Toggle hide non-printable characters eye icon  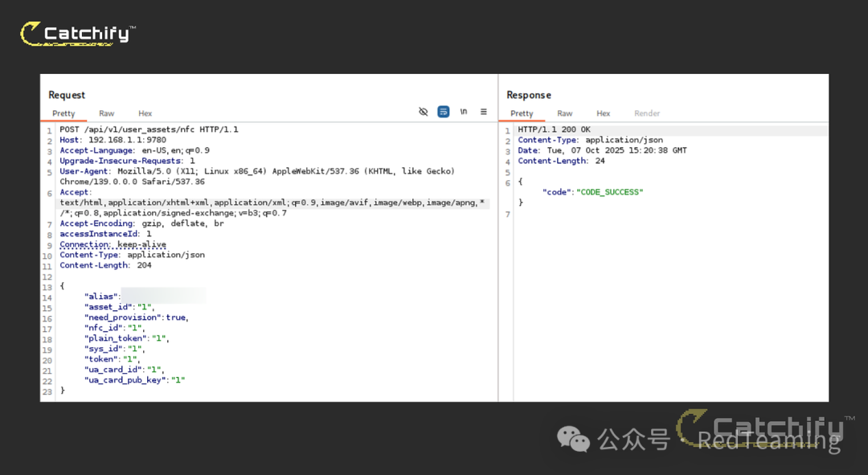tap(424, 112)
